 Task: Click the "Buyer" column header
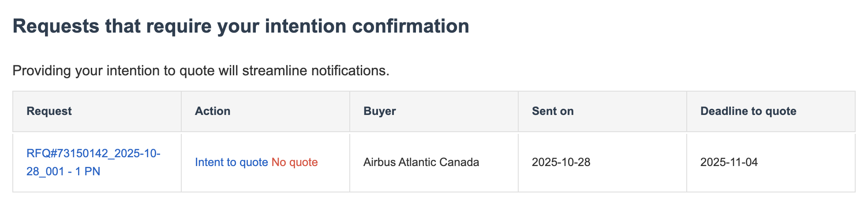click(379, 111)
